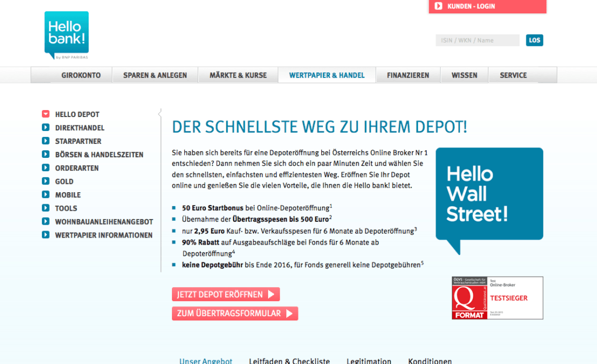
Task: Click the arrow icon beside Direkthandel
Action: click(x=45, y=128)
